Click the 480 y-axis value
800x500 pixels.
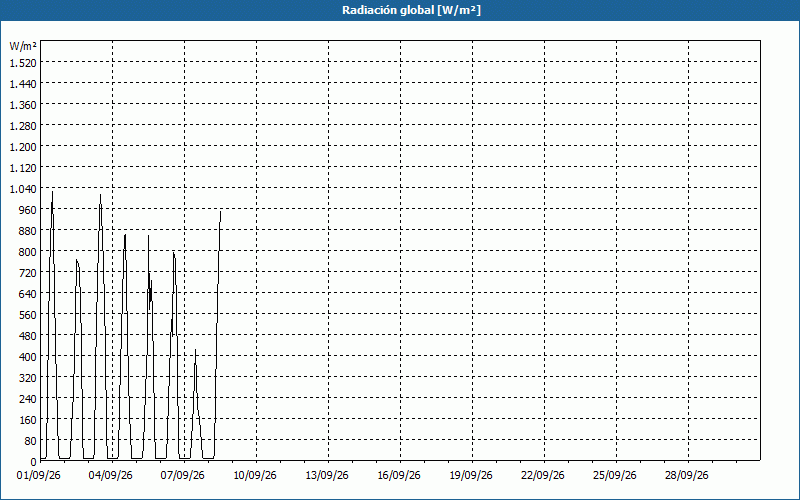coord(27,336)
